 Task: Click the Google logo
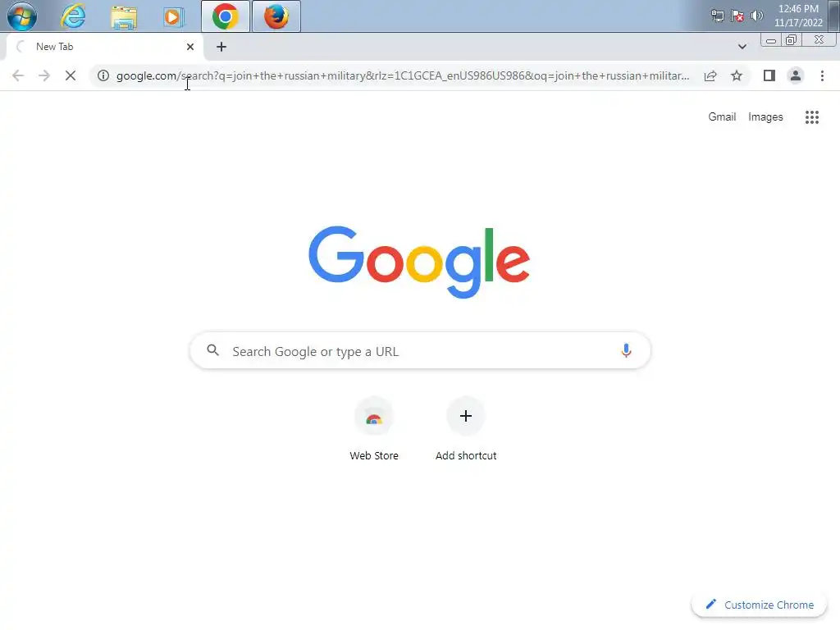419,262
